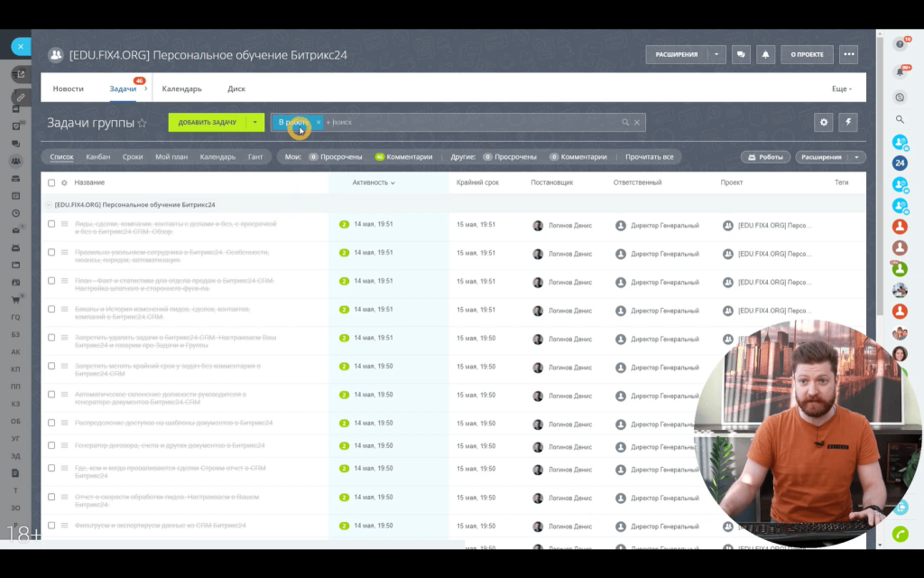This screenshot has width=924, height=578.
Task: Expand the arrow beside the Задачи tab
Action: click(x=145, y=89)
